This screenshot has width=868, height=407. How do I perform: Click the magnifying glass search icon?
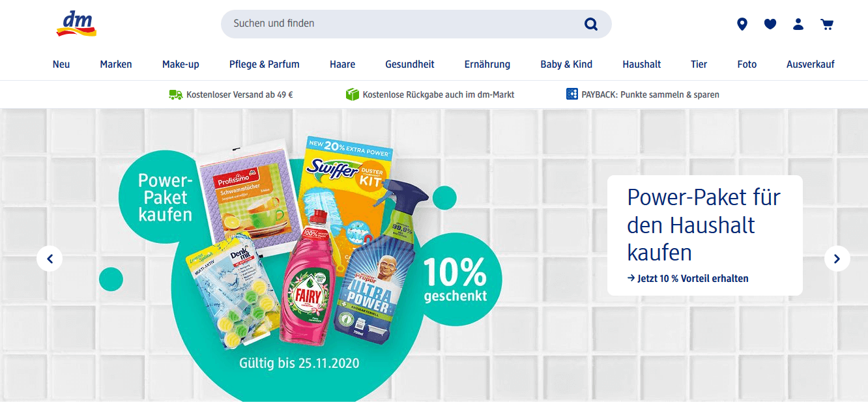tap(591, 24)
